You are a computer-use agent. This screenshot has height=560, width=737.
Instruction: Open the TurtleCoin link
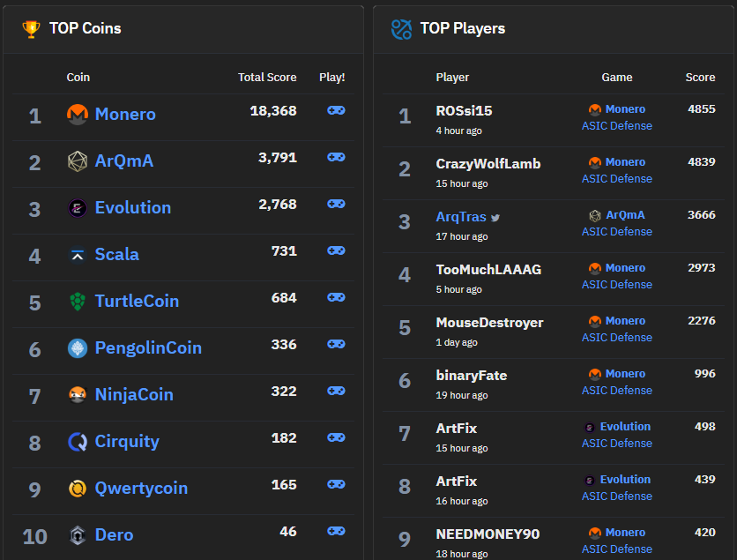tap(137, 302)
